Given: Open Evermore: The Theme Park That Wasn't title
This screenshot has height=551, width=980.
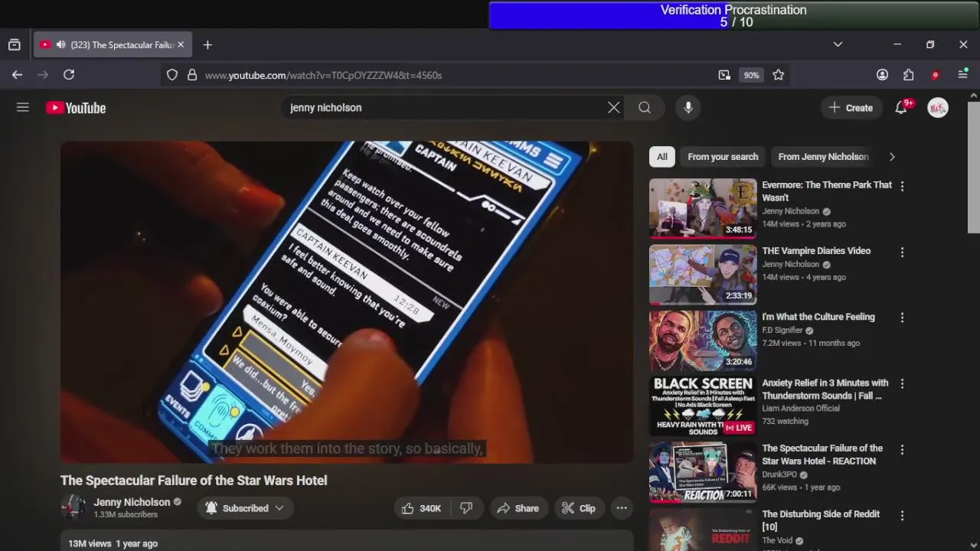Looking at the screenshot, I should [x=827, y=191].
